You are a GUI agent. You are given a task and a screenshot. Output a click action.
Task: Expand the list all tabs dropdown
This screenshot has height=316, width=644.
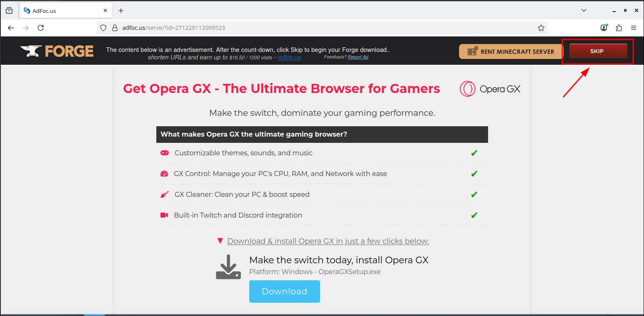tap(583, 10)
